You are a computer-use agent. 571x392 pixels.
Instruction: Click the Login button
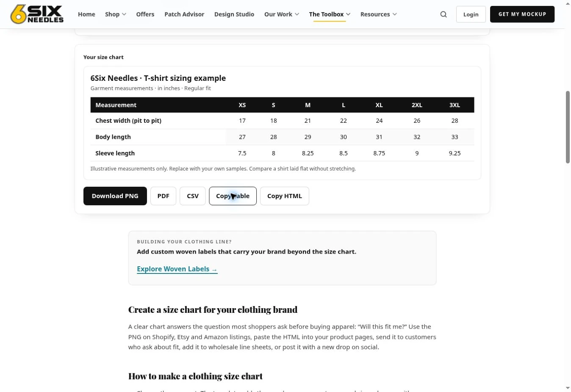pyautogui.click(x=471, y=14)
